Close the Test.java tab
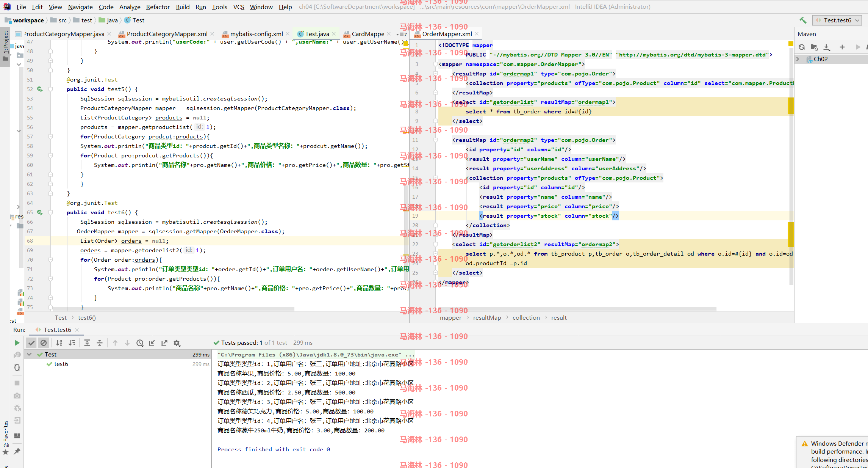The height and width of the screenshot is (468, 868). coord(334,34)
